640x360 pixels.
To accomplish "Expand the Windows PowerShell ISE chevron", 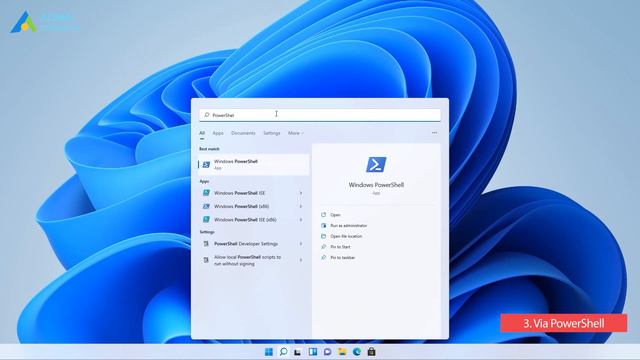I will tap(301, 193).
